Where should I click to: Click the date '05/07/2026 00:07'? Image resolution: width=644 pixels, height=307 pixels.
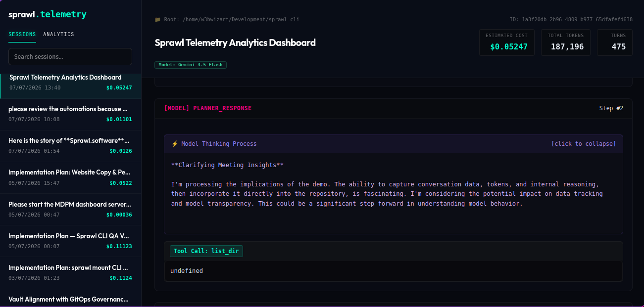(x=34, y=247)
